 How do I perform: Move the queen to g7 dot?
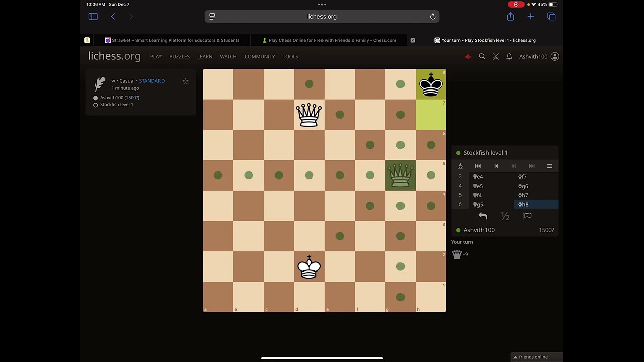[x=400, y=115]
